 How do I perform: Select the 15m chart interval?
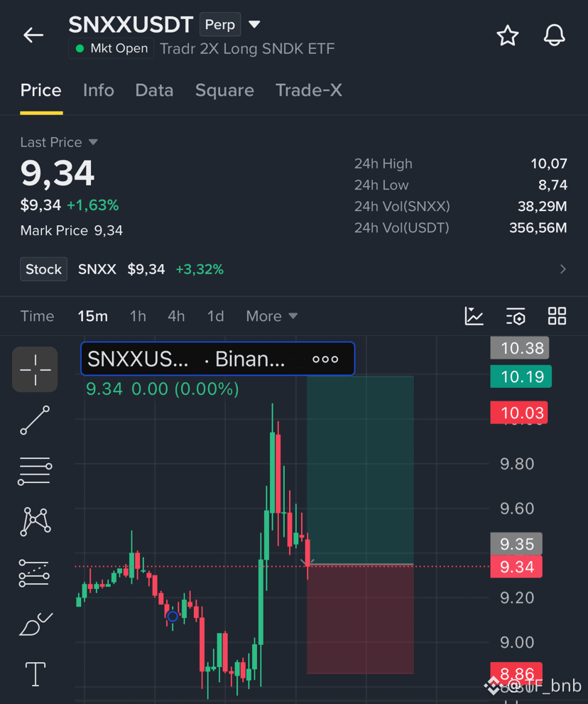[x=93, y=316]
